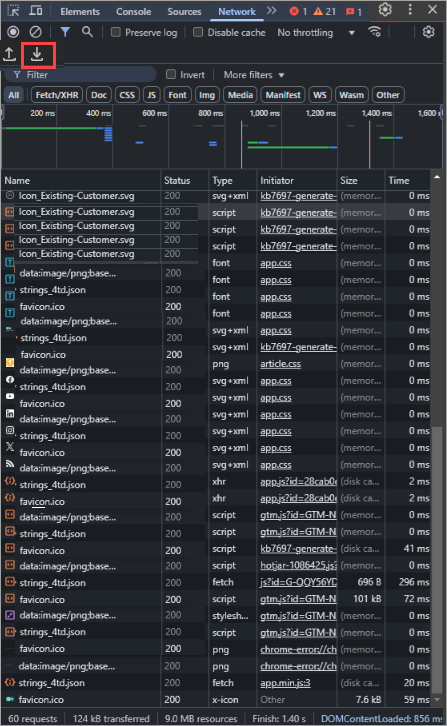Filter requests by Doc type
447x726 pixels.
click(x=99, y=95)
